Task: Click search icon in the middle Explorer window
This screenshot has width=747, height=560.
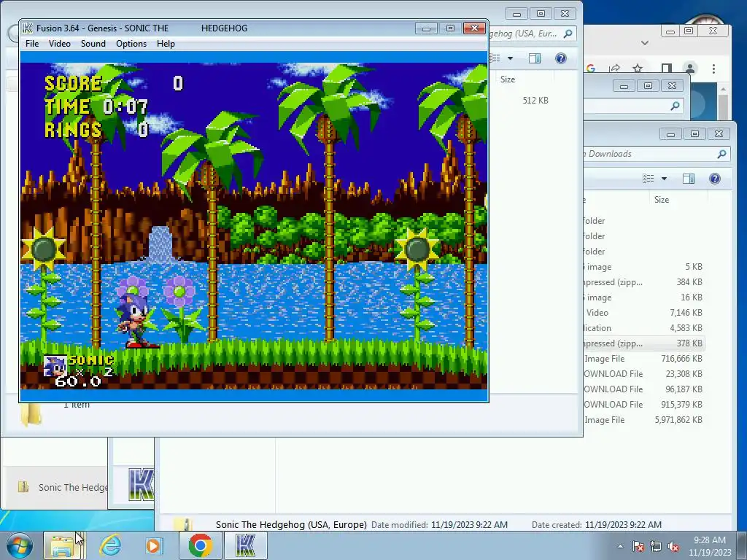Action: click(675, 106)
